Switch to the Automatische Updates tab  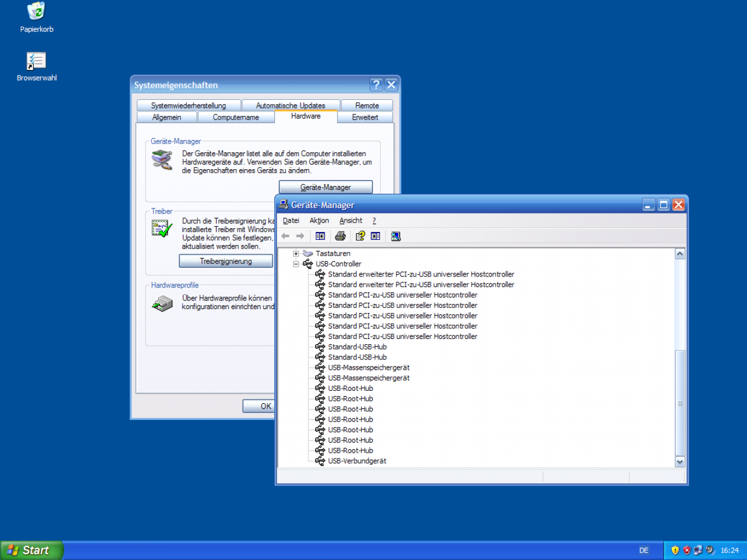[x=291, y=106]
